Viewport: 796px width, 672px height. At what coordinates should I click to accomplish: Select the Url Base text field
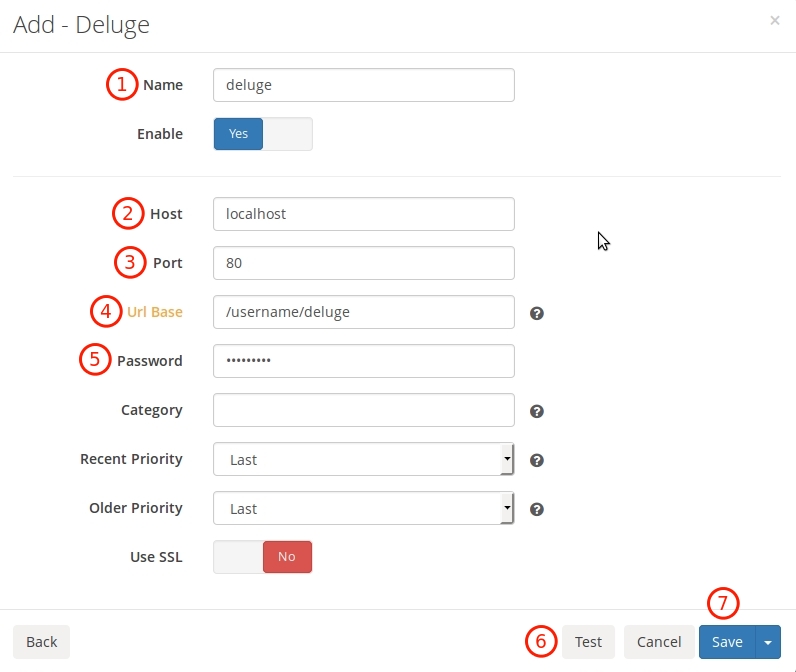(364, 312)
